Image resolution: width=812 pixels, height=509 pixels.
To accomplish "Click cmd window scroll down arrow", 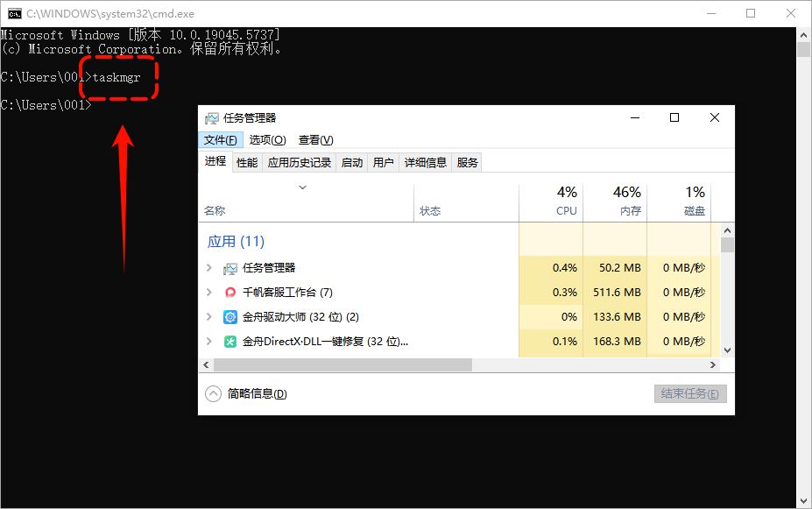I will click(804, 501).
